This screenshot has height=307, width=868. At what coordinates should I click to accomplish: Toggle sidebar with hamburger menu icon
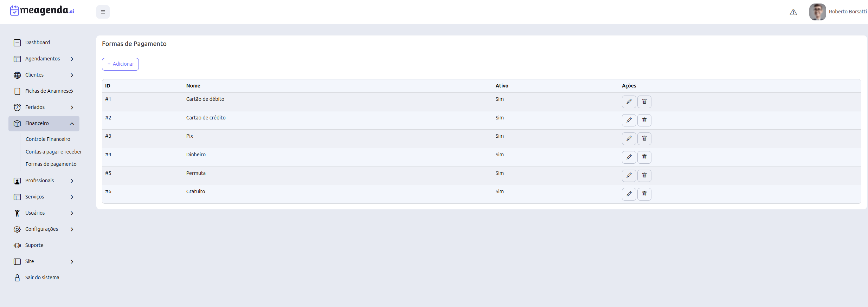[103, 12]
